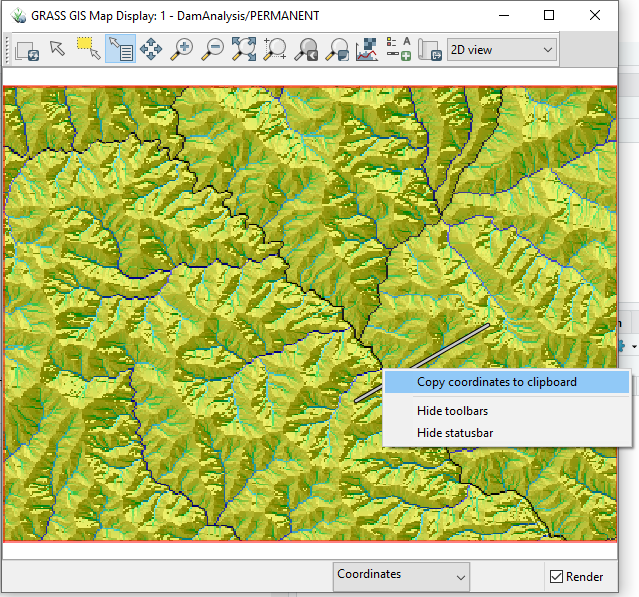This screenshot has width=639, height=597.
Task: Activate the Select vector features tool
Action: click(x=89, y=49)
